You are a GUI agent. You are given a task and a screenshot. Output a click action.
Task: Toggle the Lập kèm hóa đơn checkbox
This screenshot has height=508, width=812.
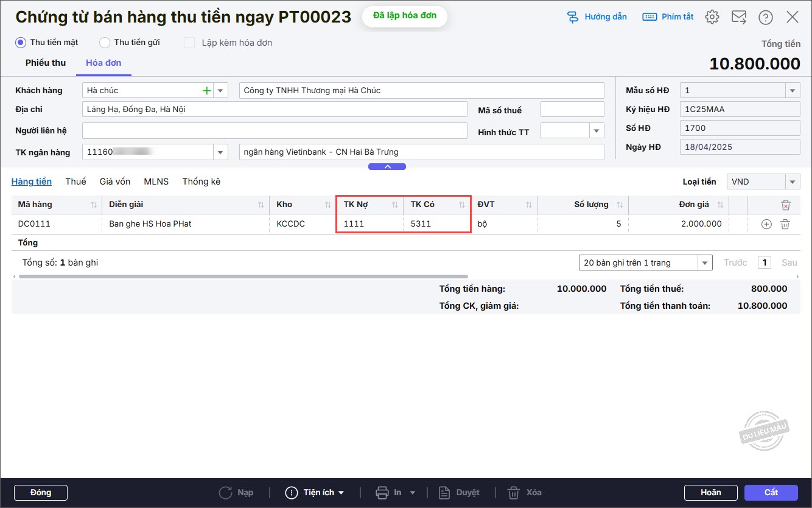[189, 43]
